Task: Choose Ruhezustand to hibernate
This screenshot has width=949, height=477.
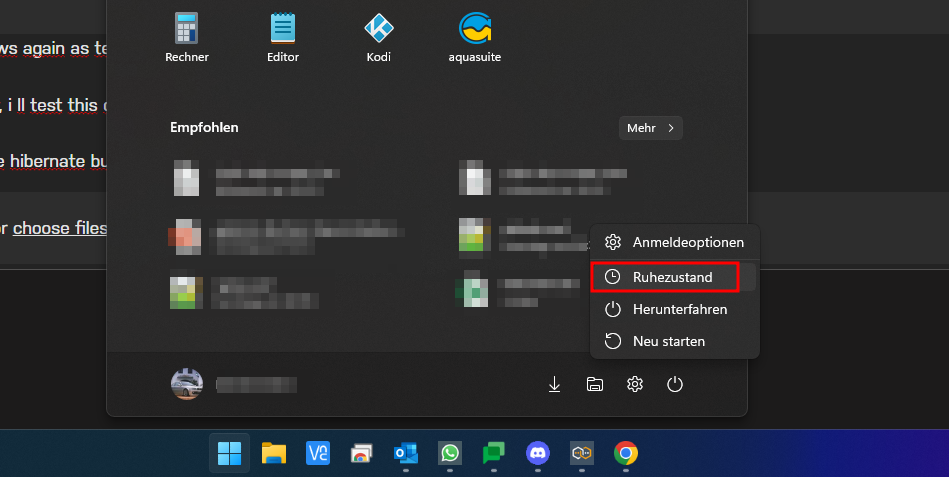Action: tap(674, 277)
